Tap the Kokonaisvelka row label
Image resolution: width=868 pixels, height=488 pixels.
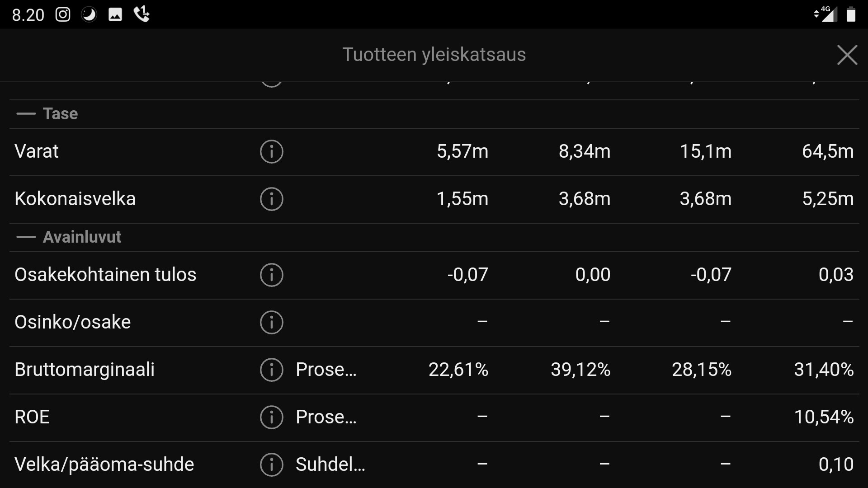[75, 199]
